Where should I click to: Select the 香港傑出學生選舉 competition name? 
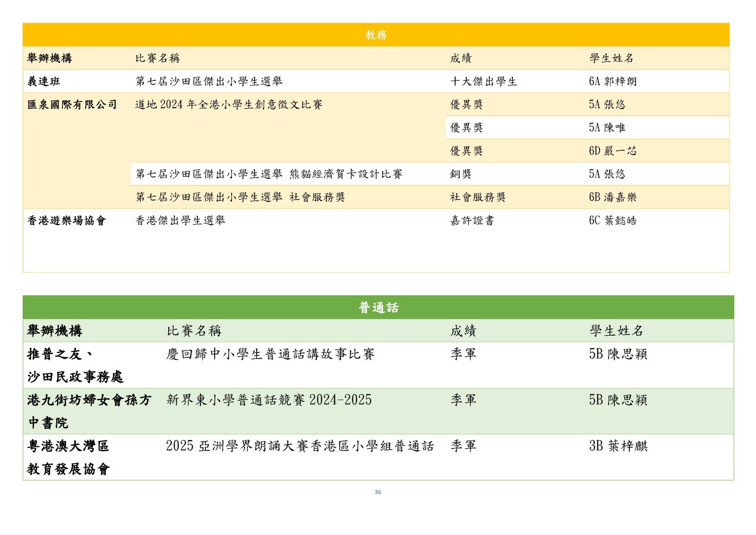point(180,220)
